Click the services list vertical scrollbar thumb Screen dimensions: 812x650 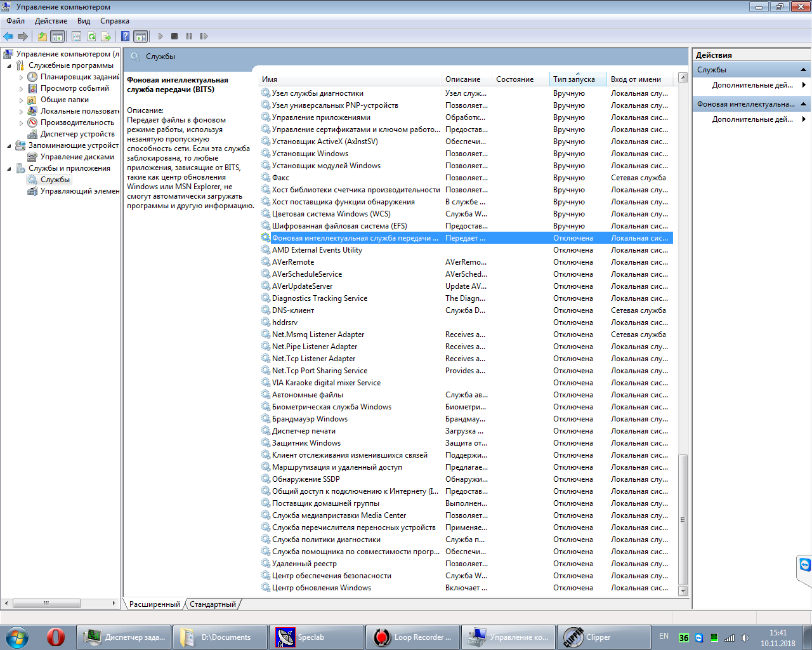tap(683, 519)
